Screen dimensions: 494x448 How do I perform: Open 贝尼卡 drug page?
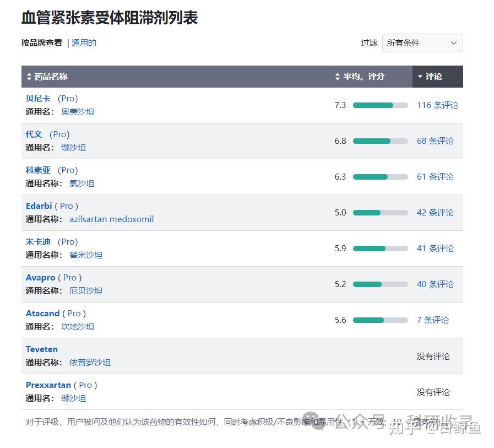pos(38,99)
